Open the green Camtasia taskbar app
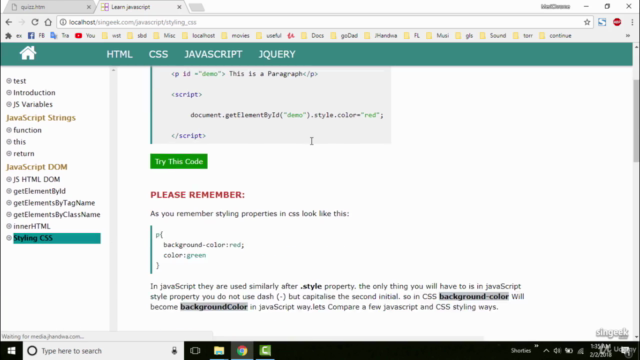This screenshot has width=640, height=360. click(265, 351)
